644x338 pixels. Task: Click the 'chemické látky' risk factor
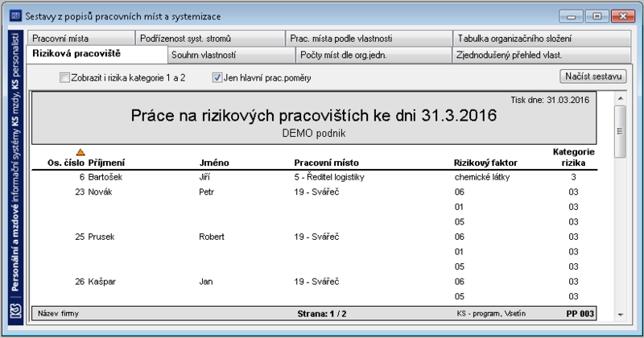(x=482, y=177)
